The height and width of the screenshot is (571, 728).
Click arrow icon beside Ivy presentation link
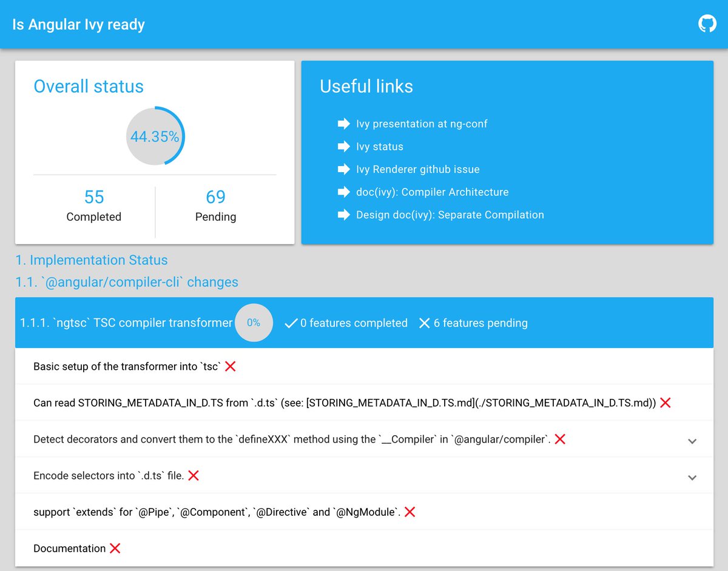[344, 124]
